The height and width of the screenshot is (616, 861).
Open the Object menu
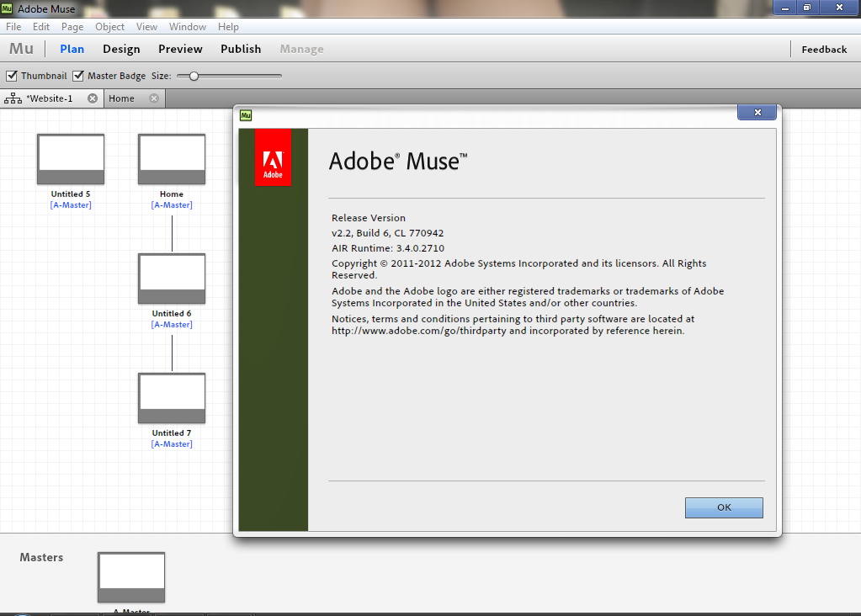[109, 27]
